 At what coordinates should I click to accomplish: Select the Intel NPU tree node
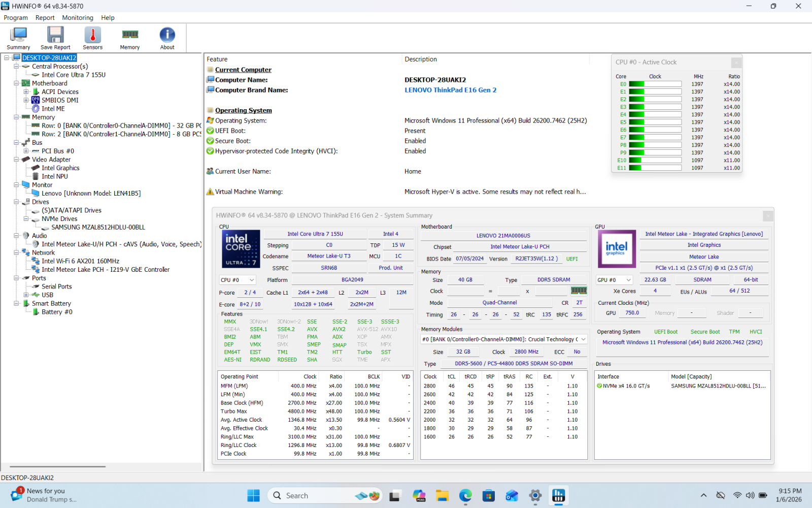pyautogui.click(x=55, y=176)
